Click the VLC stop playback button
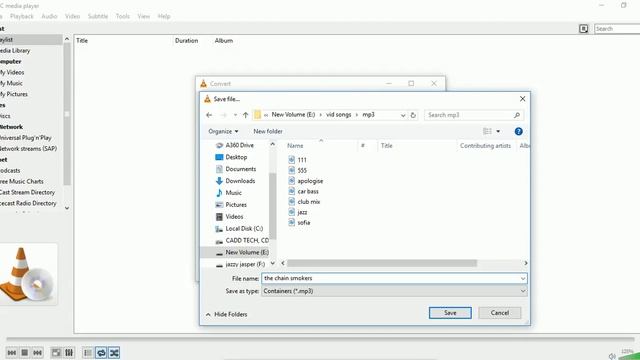 (24, 353)
